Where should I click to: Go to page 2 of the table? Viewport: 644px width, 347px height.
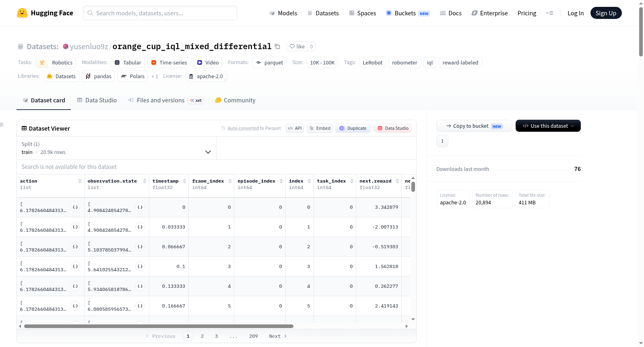click(x=202, y=336)
